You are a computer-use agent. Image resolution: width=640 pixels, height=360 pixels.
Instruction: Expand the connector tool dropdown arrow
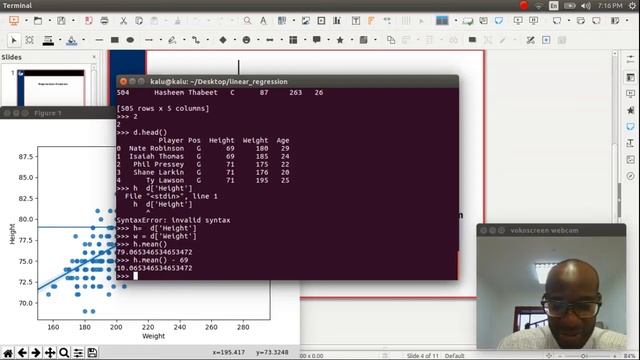click(x=208, y=40)
